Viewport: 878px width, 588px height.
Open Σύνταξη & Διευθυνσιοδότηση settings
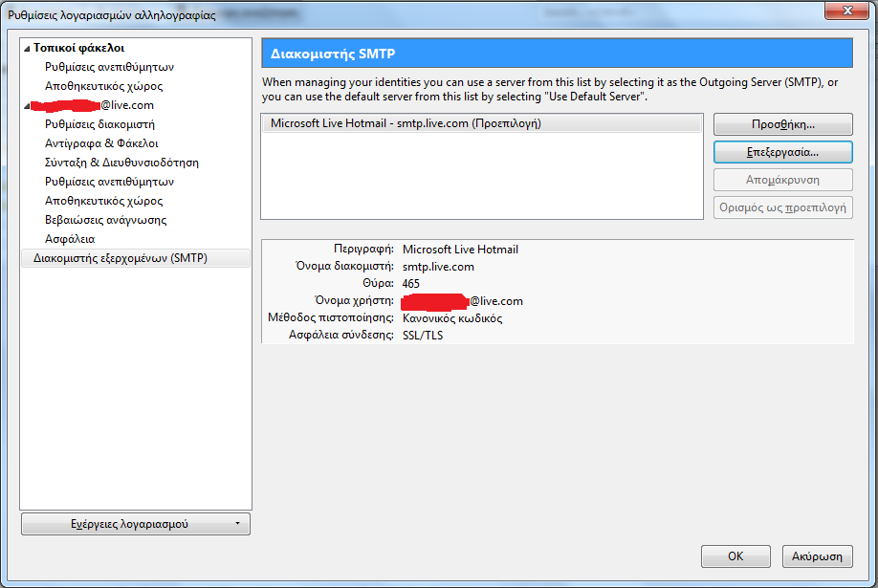tap(121, 162)
